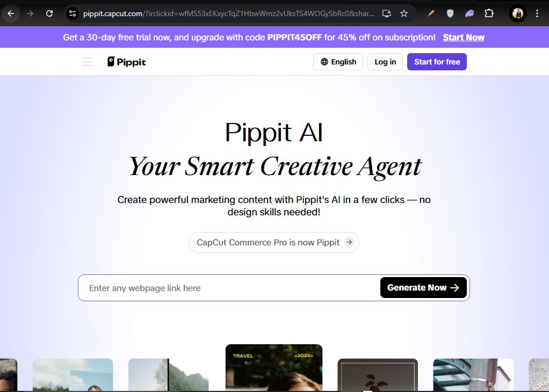Open the English language selector

(x=338, y=62)
